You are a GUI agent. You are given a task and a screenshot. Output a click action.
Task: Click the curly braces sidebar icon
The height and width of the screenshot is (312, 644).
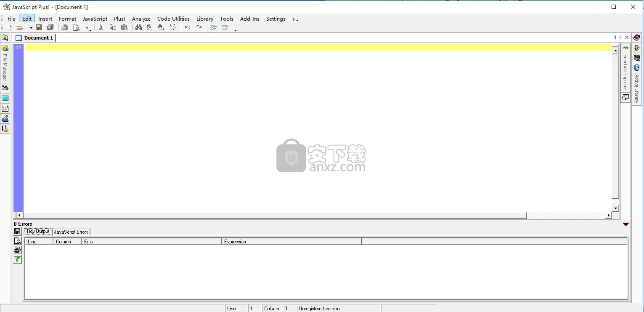[x=5, y=129]
